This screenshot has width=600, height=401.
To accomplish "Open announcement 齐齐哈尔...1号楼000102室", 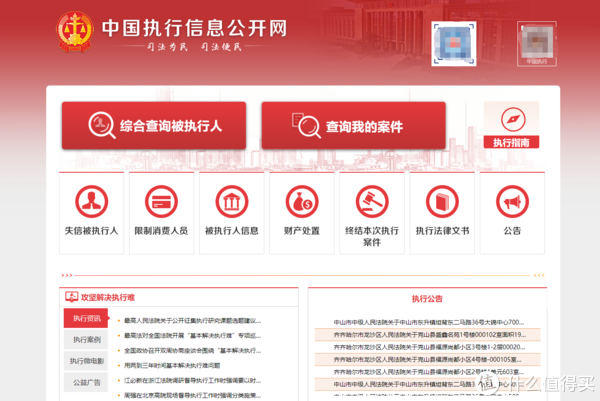I will [x=430, y=335].
